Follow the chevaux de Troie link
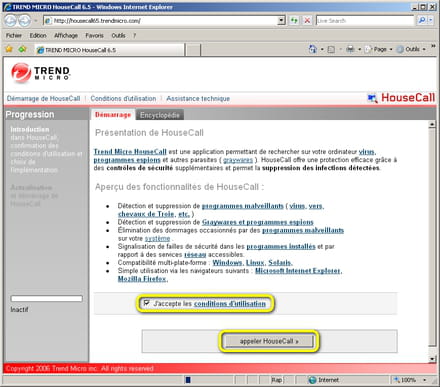 tap(146, 214)
